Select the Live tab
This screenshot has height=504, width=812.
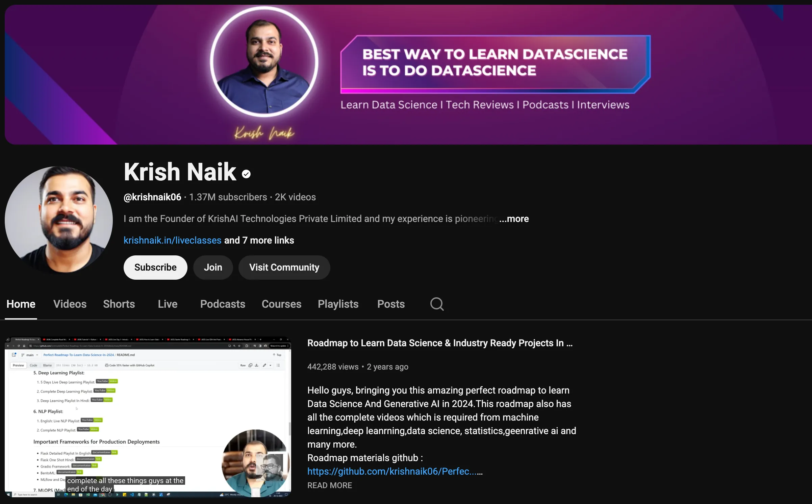point(168,304)
